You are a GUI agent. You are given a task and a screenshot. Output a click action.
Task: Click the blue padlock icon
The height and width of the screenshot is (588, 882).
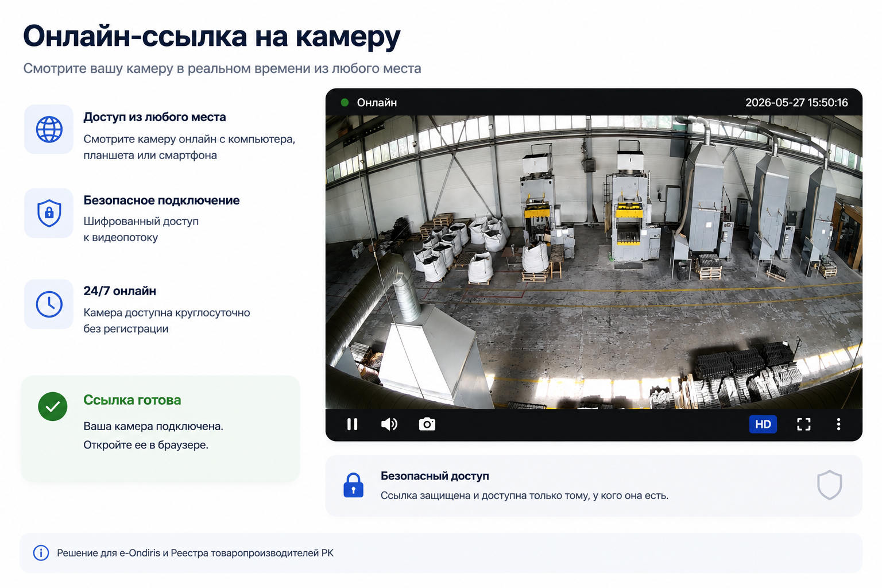coord(353,485)
